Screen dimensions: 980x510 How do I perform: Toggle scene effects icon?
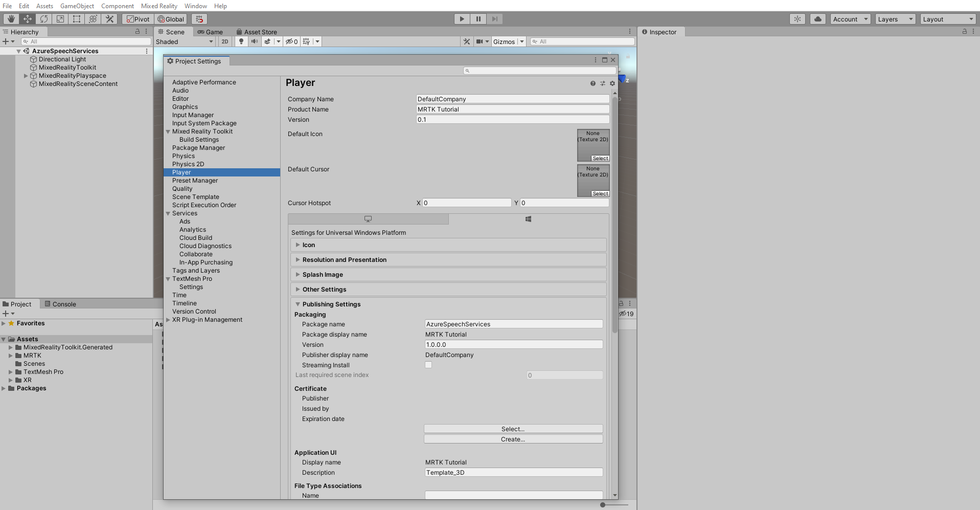(x=267, y=41)
